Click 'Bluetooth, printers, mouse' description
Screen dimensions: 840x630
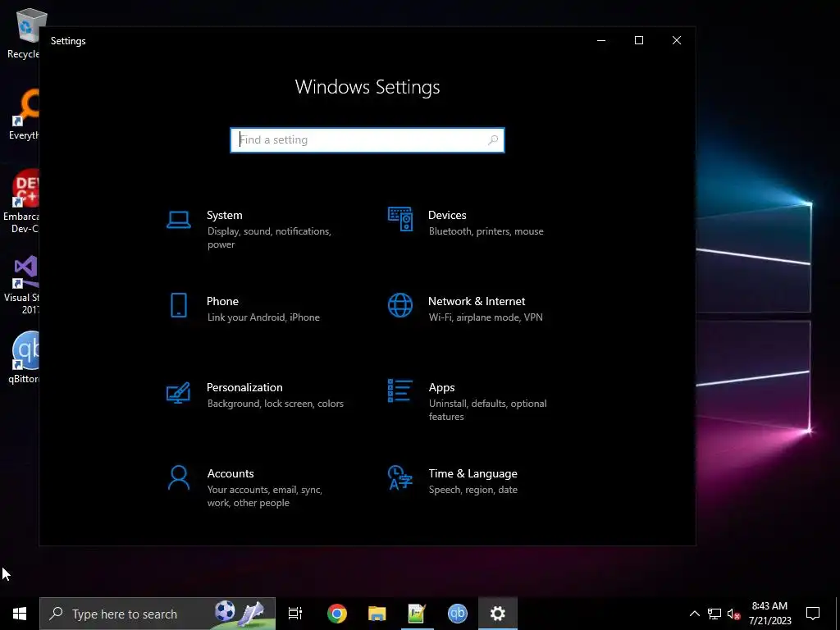point(486,231)
